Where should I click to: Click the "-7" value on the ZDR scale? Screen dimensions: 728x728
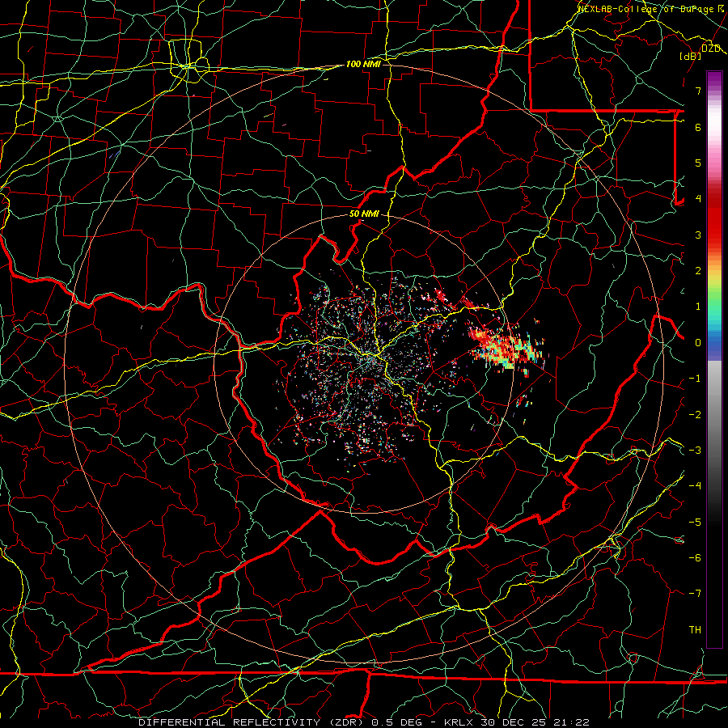tap(695, 594)
